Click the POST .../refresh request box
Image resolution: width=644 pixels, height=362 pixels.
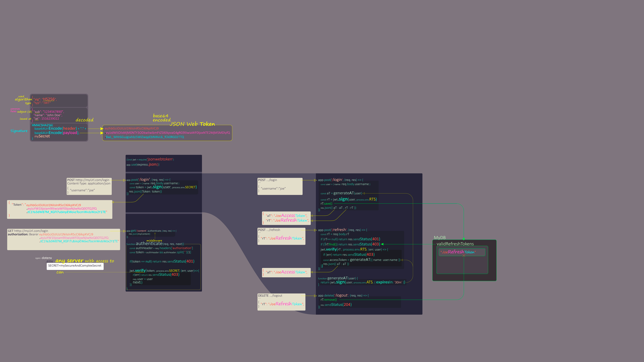pyautogui.click(x=281, y=236)
